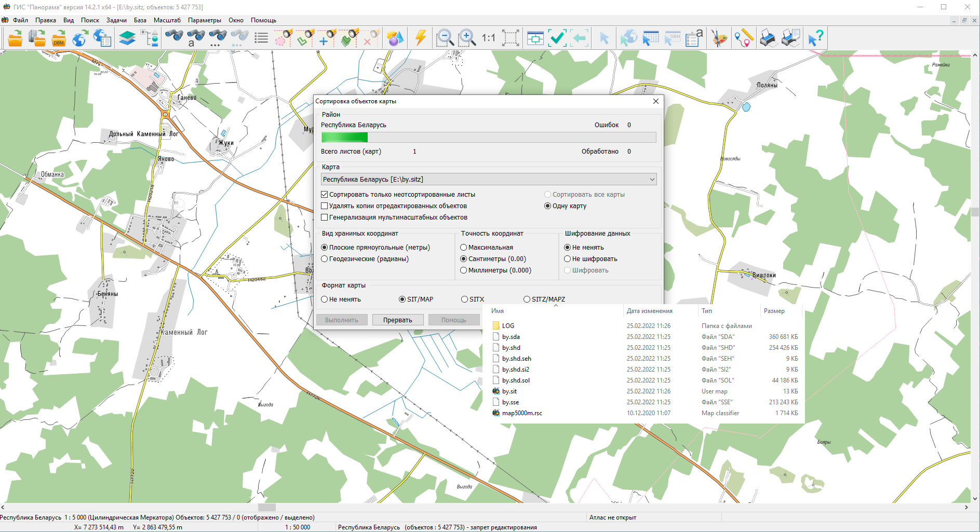The image size is (980, 532).
Task: Open the map layers stack icon
Action: pyautogui.click(x=127, y=38)
